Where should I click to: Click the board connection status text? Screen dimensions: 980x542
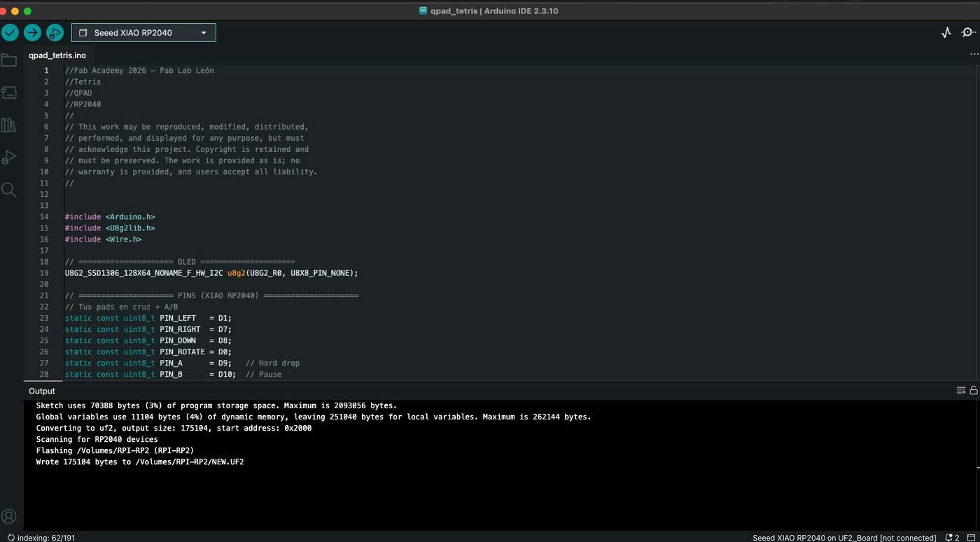[x=844, y=538]
